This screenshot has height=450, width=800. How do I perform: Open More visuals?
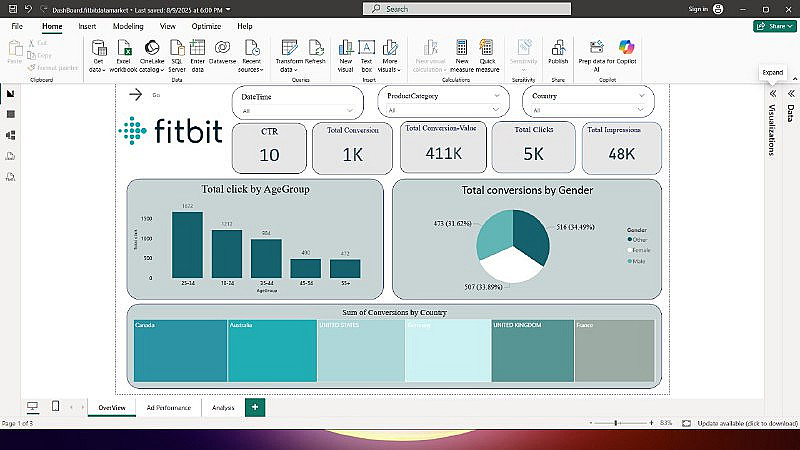point(389,56)
